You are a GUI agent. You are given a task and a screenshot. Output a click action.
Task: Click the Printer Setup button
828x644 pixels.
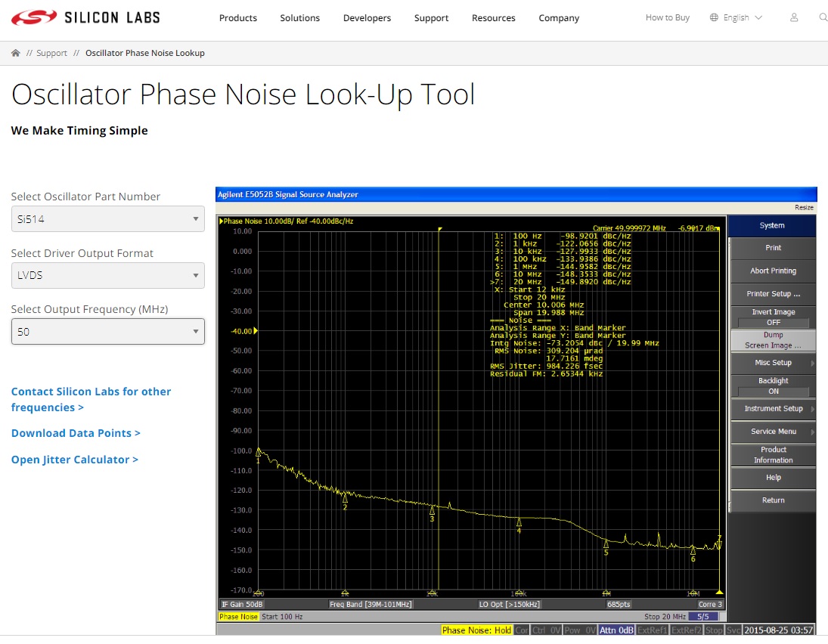(773, 294)
